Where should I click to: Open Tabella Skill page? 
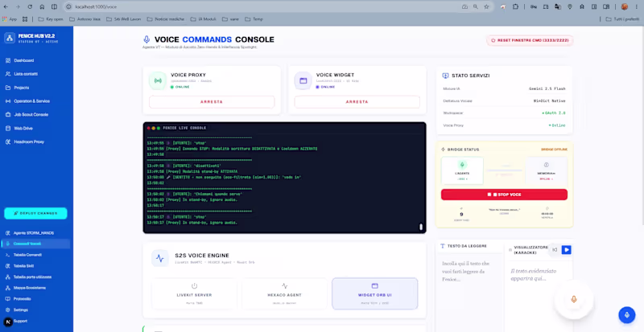click(23, 266)
